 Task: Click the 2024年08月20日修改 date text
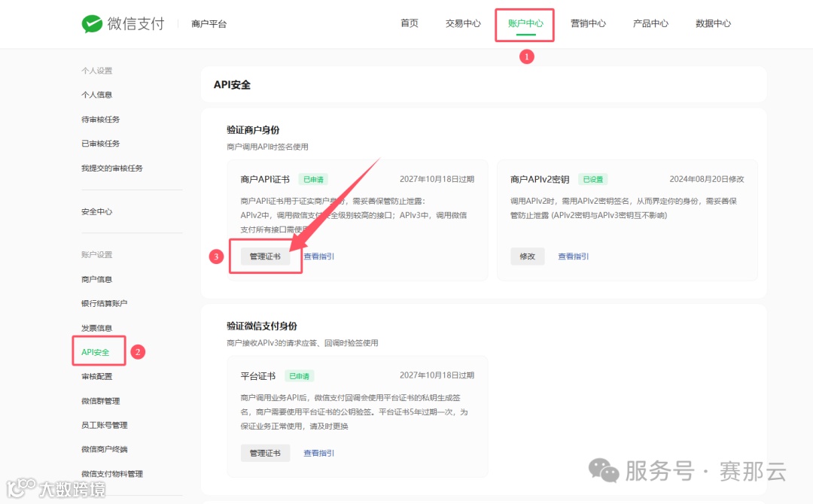(x=707, y=179)
